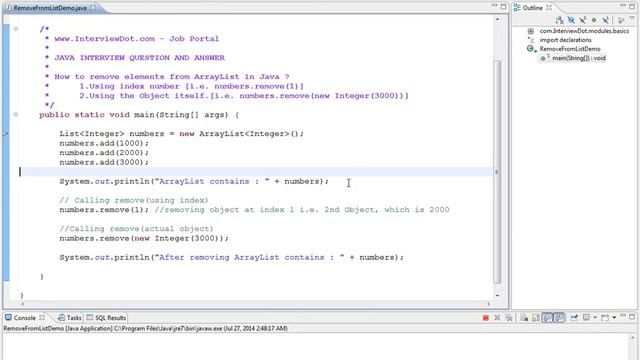Toggle Hide Non-Public Members in Outline
640x360 pixels.
pyautogui.click(x=594, y=20)
